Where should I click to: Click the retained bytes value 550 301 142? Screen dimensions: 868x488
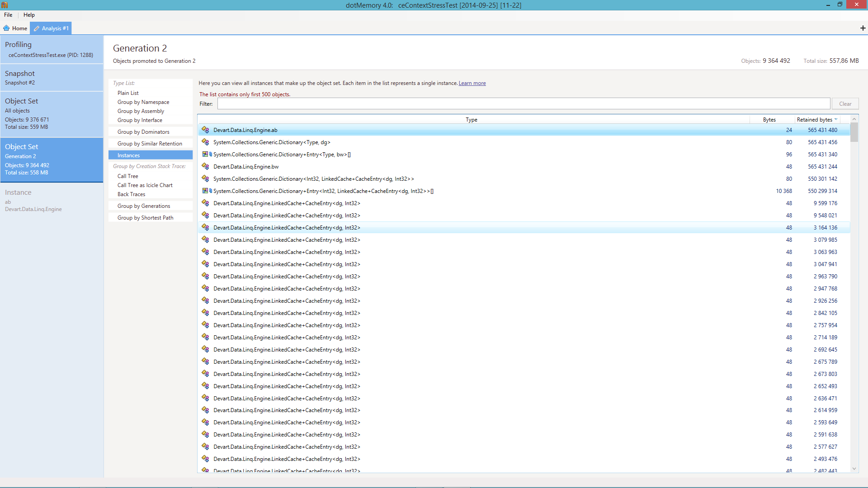(822, 179)
